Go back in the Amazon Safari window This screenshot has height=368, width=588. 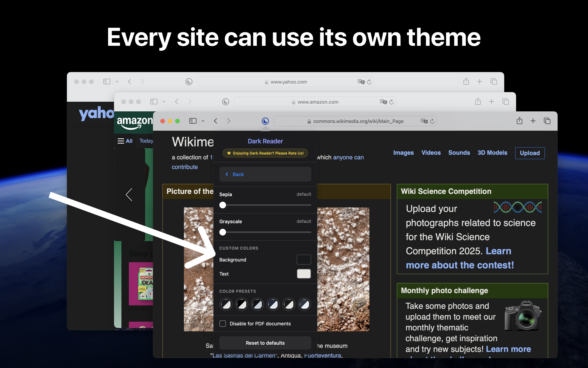[x=177, y=102]
